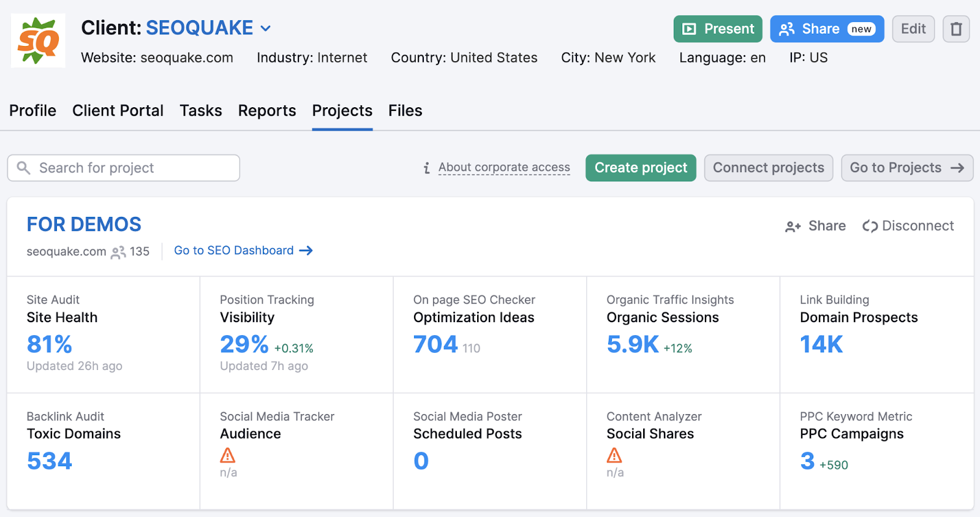This screenshot has width=980, height=517.
Task: Click the Organic Traffic Insights label
Action: (670, 300)
